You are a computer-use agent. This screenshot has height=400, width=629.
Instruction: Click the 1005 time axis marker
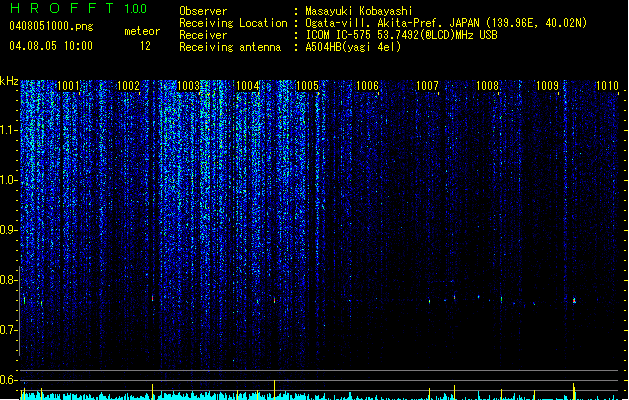point(307,86)
